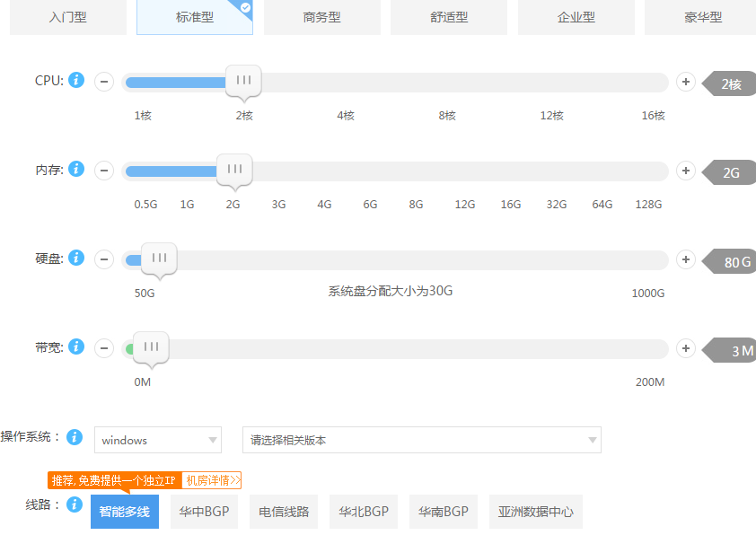Click the 8G mark on memory scale
756x535 pixels.
point(416,205)
